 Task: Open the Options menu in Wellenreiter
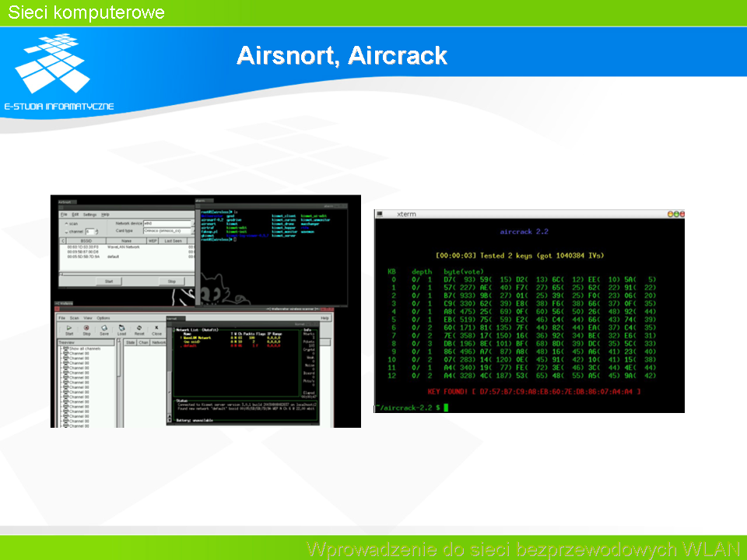point(103,317)
